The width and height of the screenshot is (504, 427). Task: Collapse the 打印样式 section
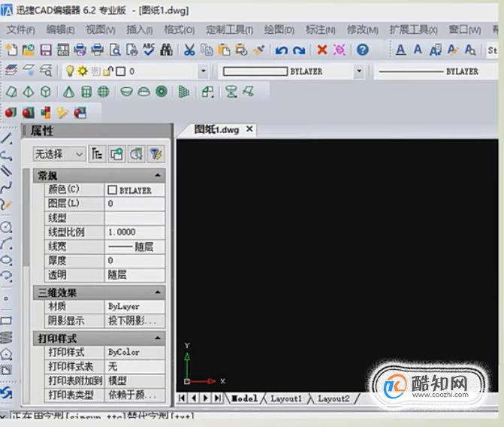158,338
